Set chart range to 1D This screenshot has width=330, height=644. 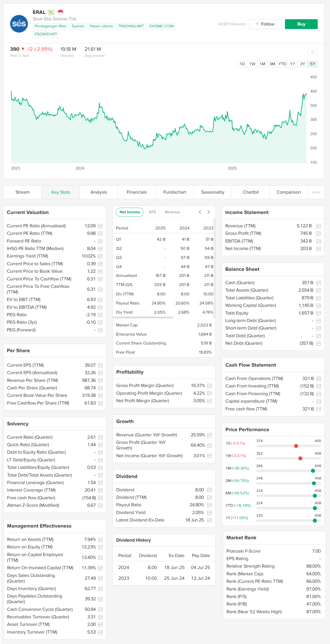pos(242,64)
